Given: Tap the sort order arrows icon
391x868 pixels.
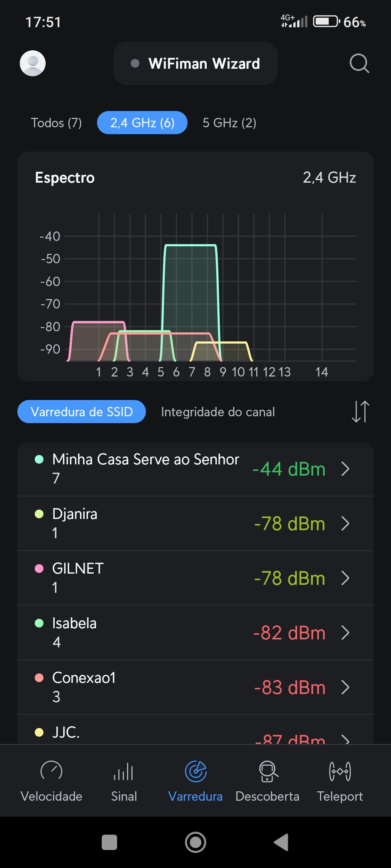Looking at the screenshot, I should point(360,412).
